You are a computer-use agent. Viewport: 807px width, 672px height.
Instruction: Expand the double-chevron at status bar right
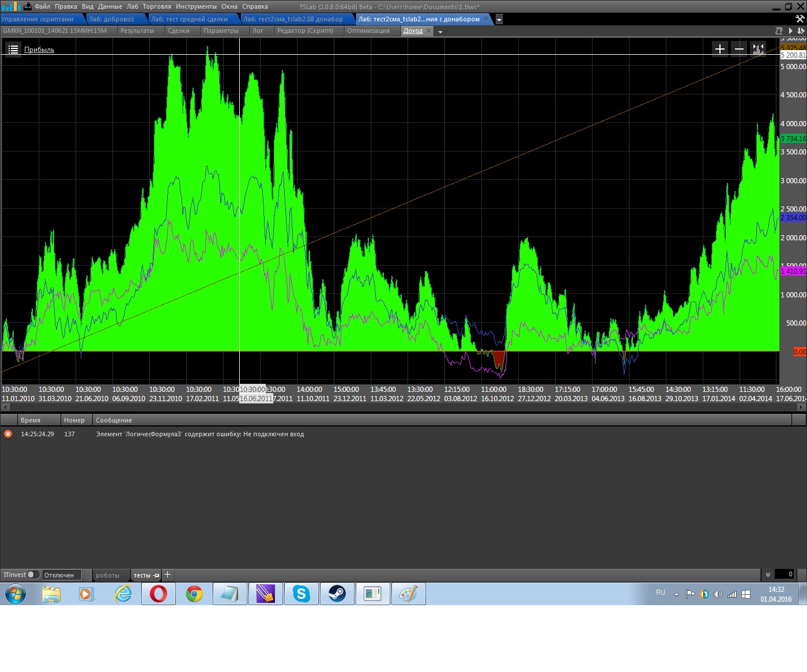point(768,575)
